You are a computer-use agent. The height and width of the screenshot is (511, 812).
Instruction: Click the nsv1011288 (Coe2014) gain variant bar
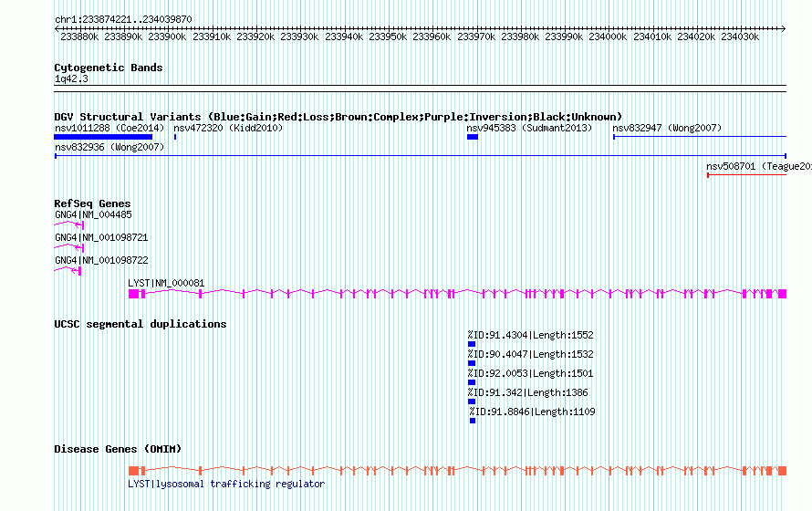[x=103, y=137]
